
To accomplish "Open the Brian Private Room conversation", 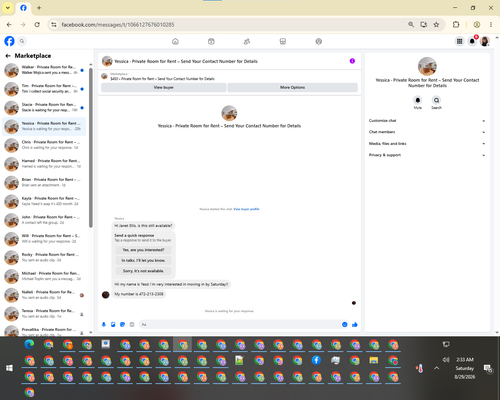I will tap(44, 183).
